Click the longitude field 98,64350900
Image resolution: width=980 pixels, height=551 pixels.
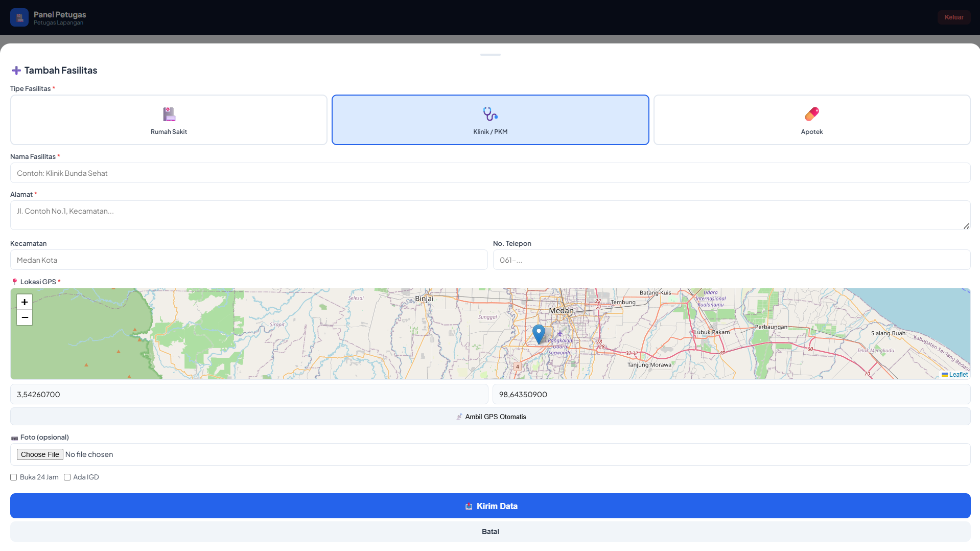[732, 394]
